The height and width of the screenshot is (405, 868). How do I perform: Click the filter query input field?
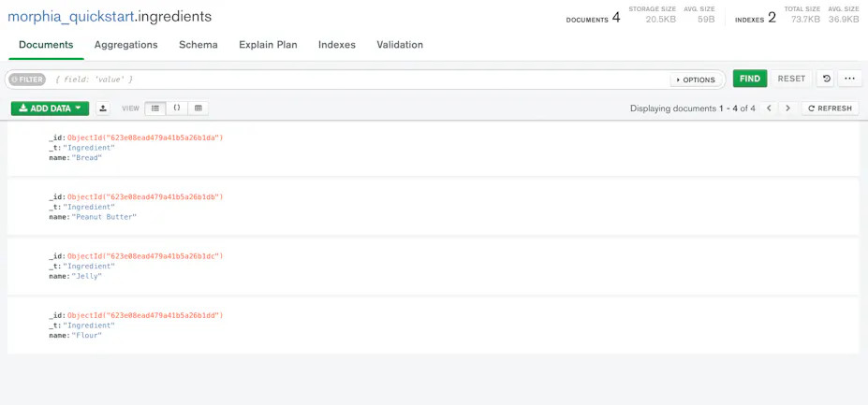(x=360, y=80)
